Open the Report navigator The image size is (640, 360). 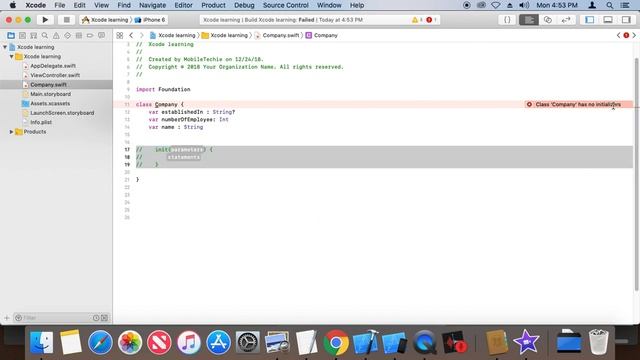coord(101,36)
